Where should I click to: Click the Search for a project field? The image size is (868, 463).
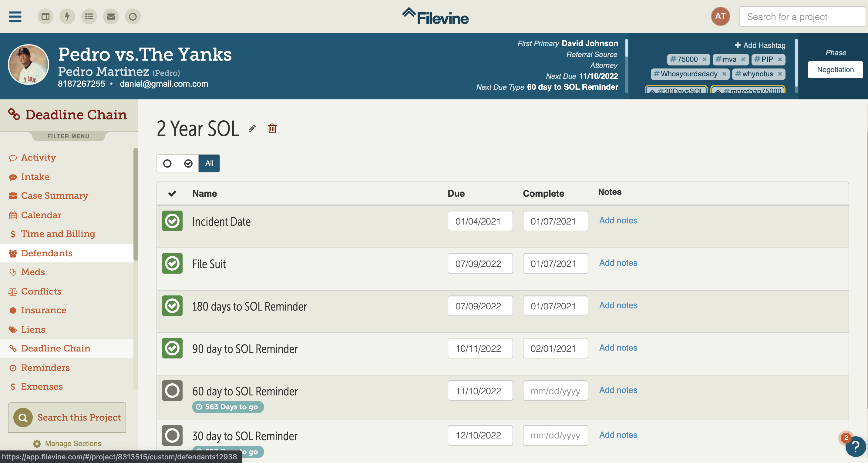[802, 16]
